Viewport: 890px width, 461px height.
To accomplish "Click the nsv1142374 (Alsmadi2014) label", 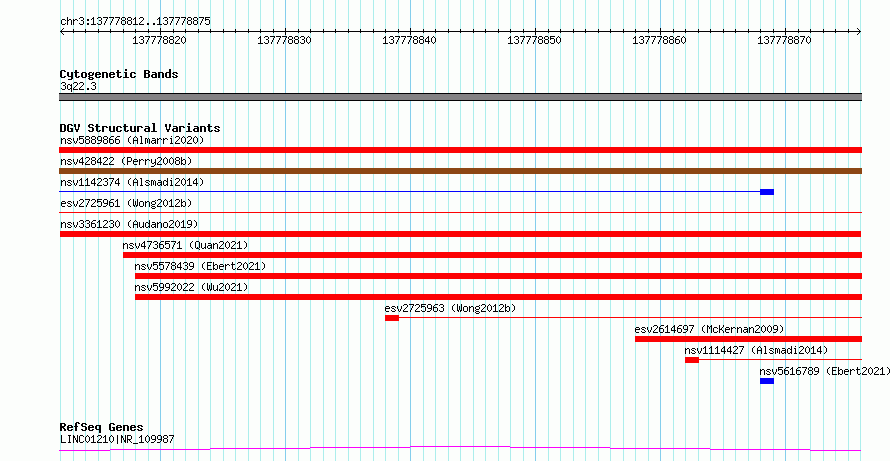I will 132,182.
